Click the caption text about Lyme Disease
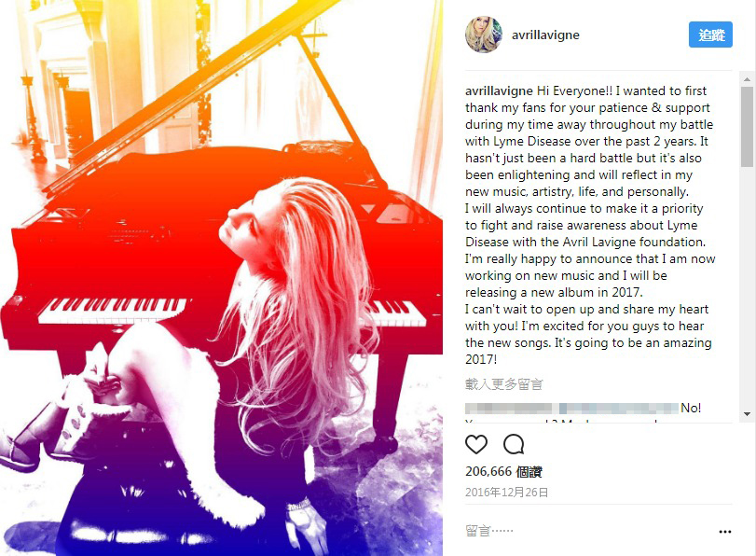This screenshot has height=556, width=756. point(589,225)
